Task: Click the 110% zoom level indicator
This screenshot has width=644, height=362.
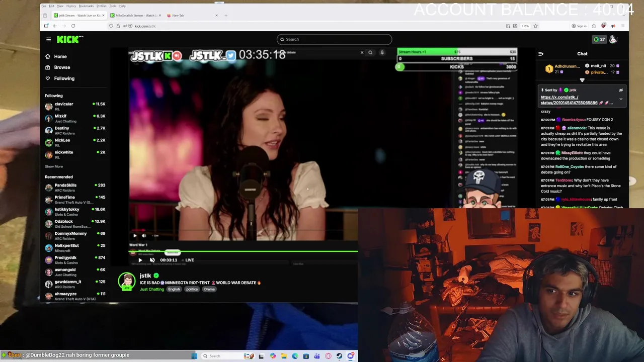Action: coord(525,26)
